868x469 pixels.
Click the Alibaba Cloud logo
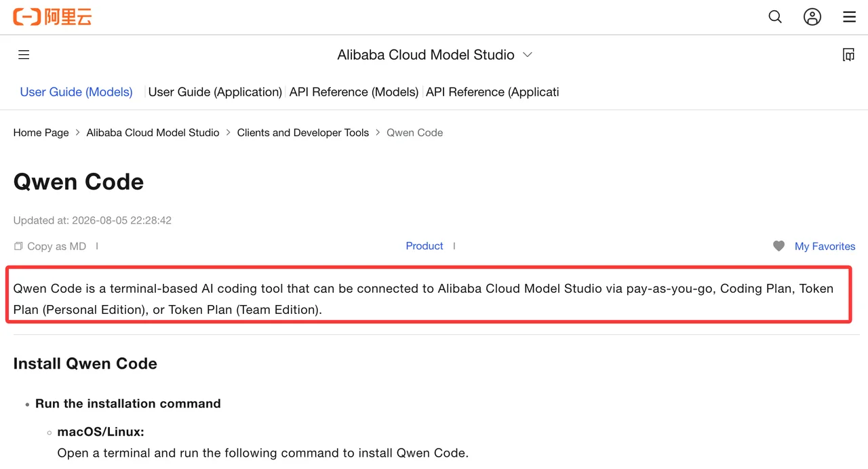point(52,17)
